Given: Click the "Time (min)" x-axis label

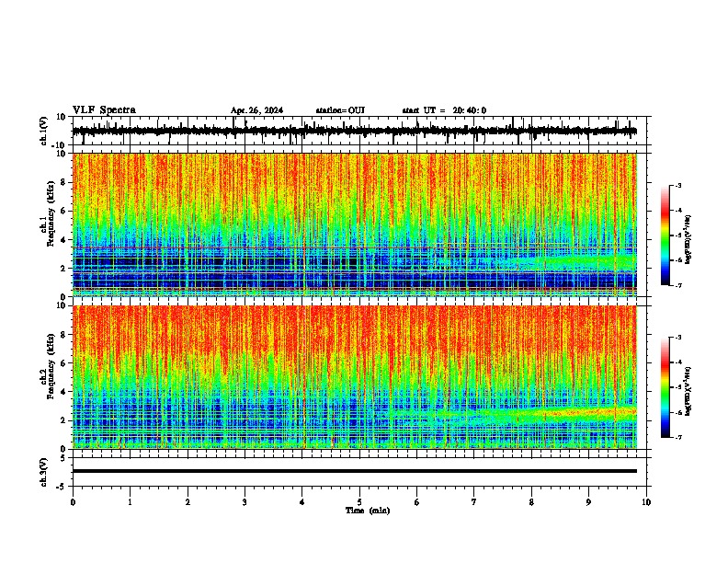Looking at the screenshot, I should pos(368,511).
